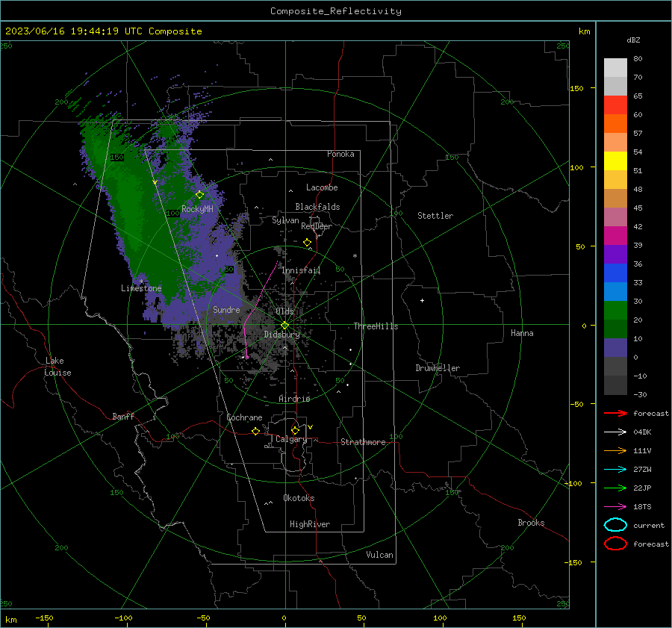Image resolution: width=672 pixels, height=628 pixels.
Task: Click the Cochrane city label
Action: (244, 417)
